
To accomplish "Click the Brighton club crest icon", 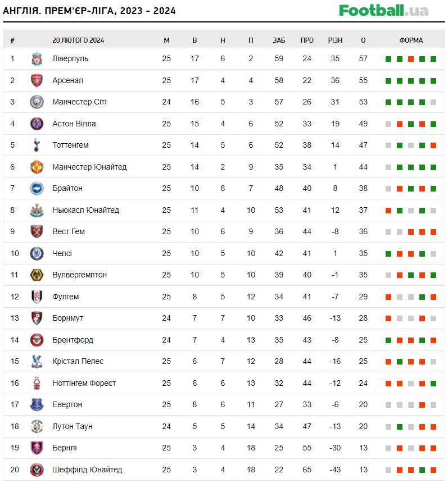I will click(37, 189).
